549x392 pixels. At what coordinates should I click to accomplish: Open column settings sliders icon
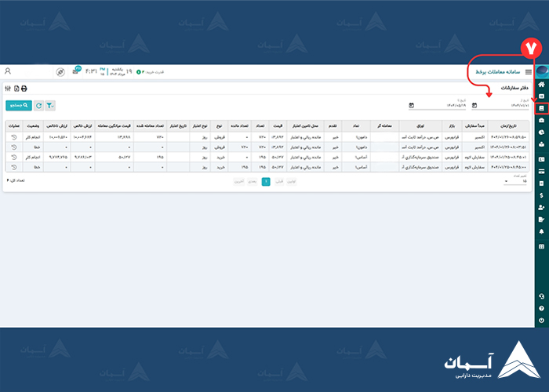tap(8, 89)
